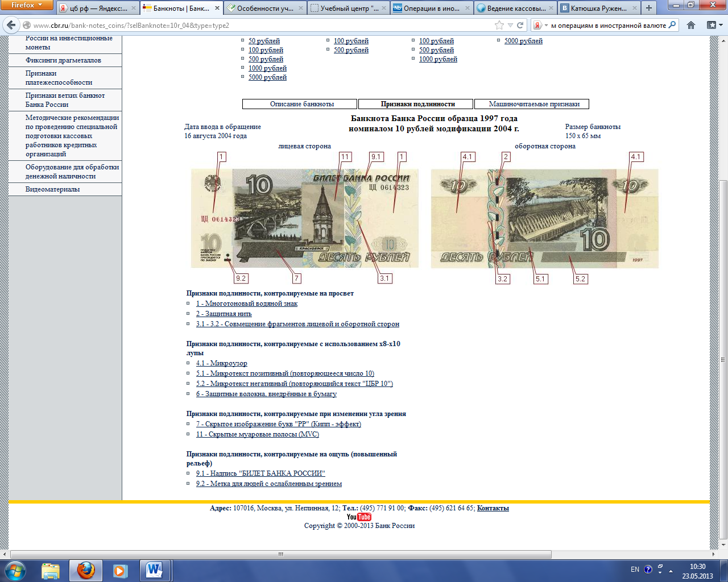This screenshot has height=582, width=728.
Task: Open the '6 - Защитные волокна' link
Action: click(x=266, y=394)
